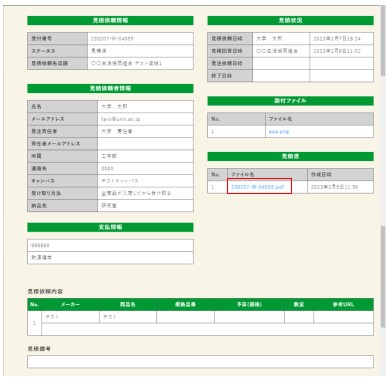Click the 終了日時 label cell
This screenshot has width=389, height=379.
[230, 76]
